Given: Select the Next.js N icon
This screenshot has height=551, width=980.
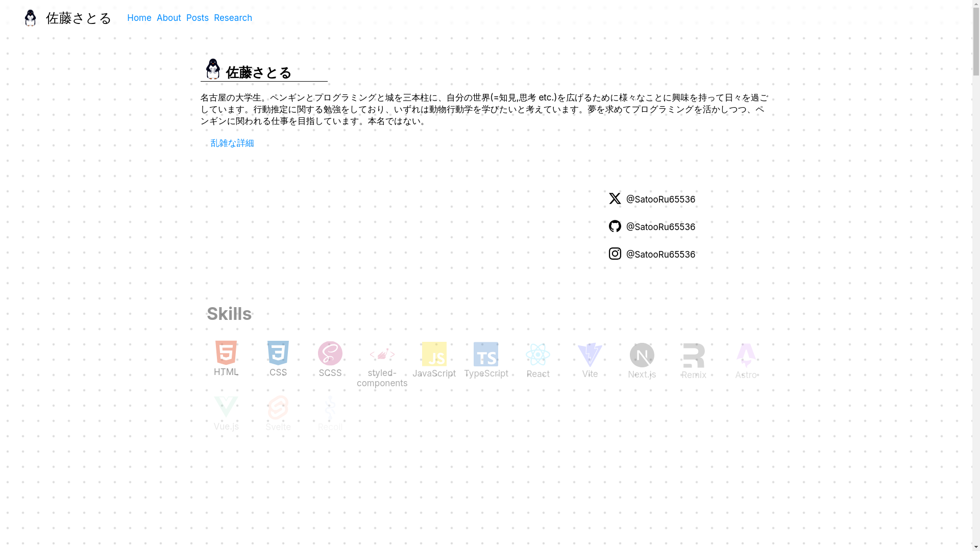Looking at the screenshot, I should [642, 355].
